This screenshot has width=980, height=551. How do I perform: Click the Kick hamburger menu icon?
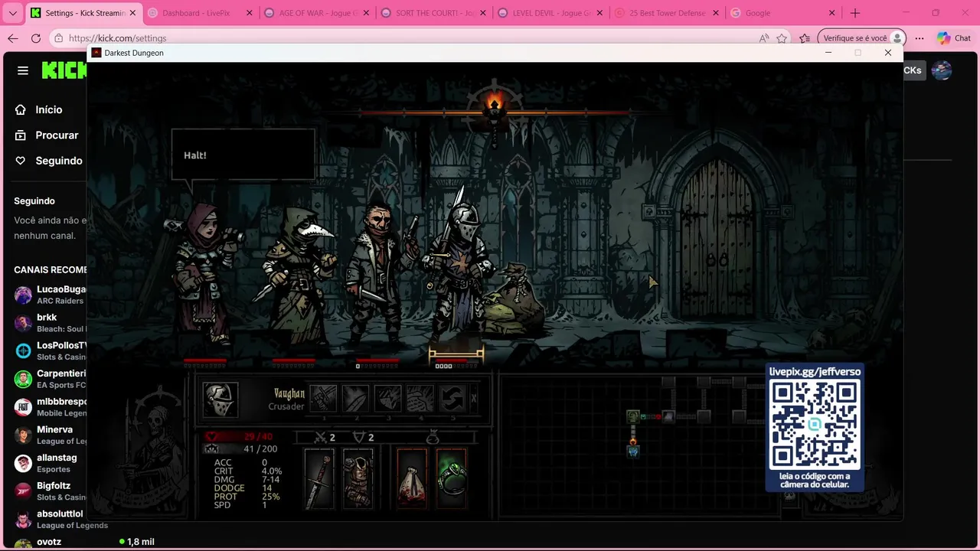coord(23,70)
